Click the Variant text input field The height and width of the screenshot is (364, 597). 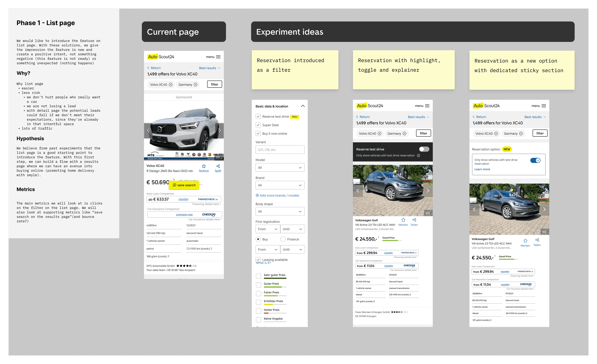[280, 150]
